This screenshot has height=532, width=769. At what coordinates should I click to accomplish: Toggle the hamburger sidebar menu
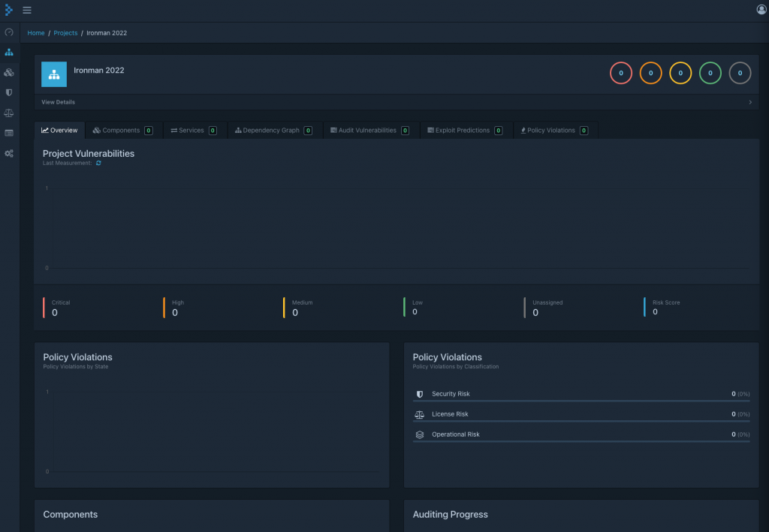pyautogui.click(x=27, y=11)
